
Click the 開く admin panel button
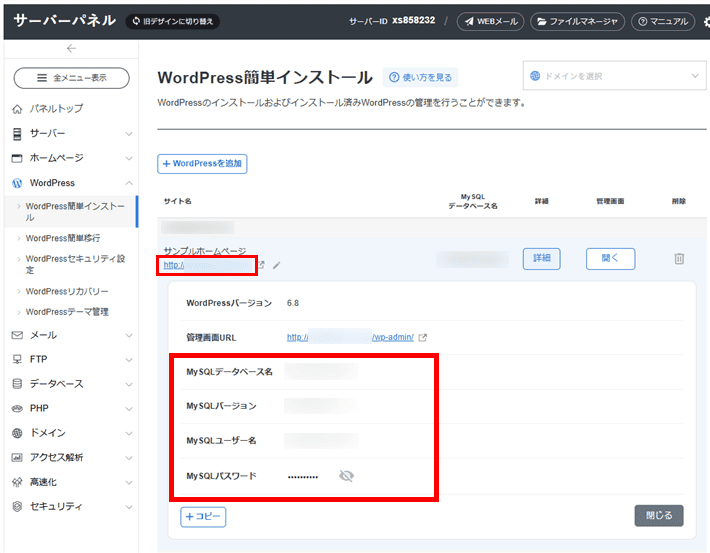coord(610,259)
